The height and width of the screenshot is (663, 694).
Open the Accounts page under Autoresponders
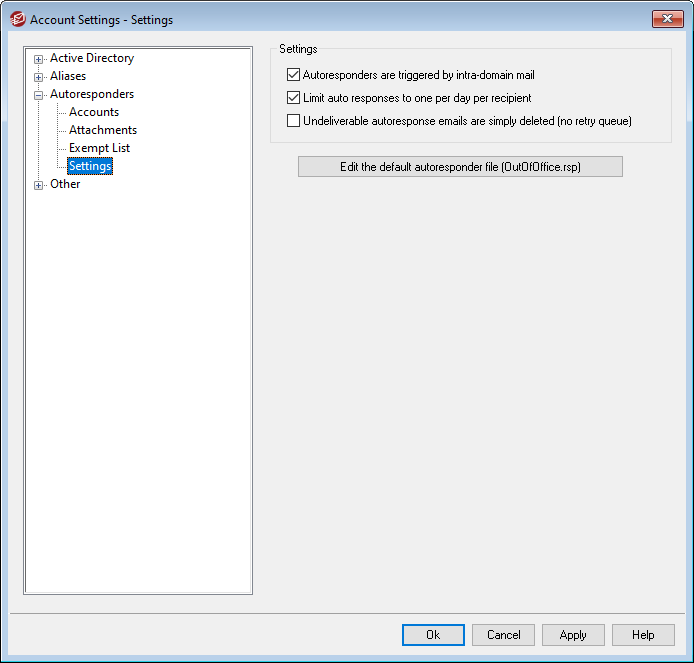(94, 112)
